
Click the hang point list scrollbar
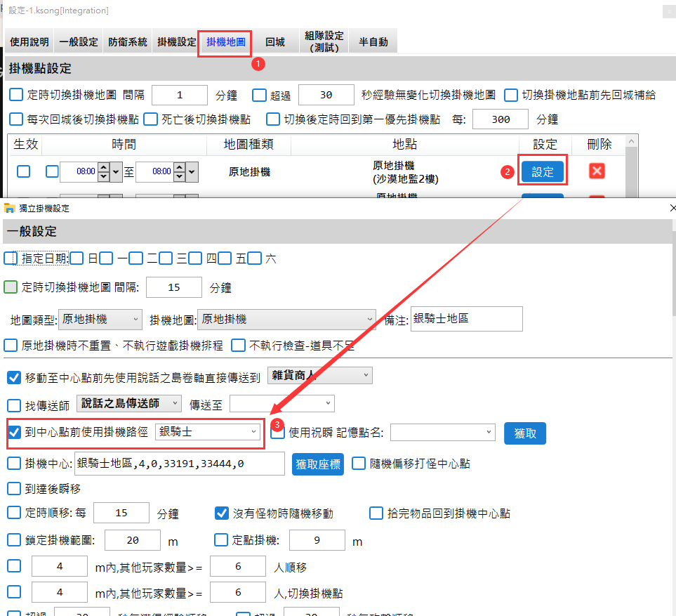(632, 169)
